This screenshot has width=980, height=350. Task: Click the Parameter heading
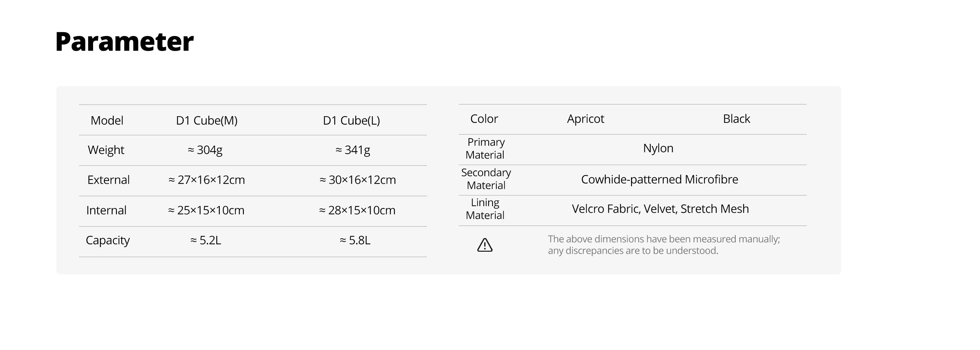click(124, 41)
